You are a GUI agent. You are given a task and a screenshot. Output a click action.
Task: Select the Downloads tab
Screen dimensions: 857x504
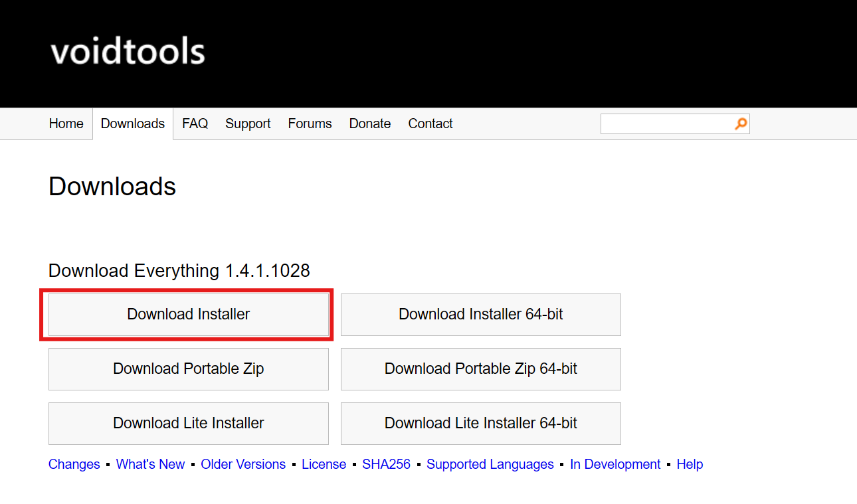coord(133,124)
